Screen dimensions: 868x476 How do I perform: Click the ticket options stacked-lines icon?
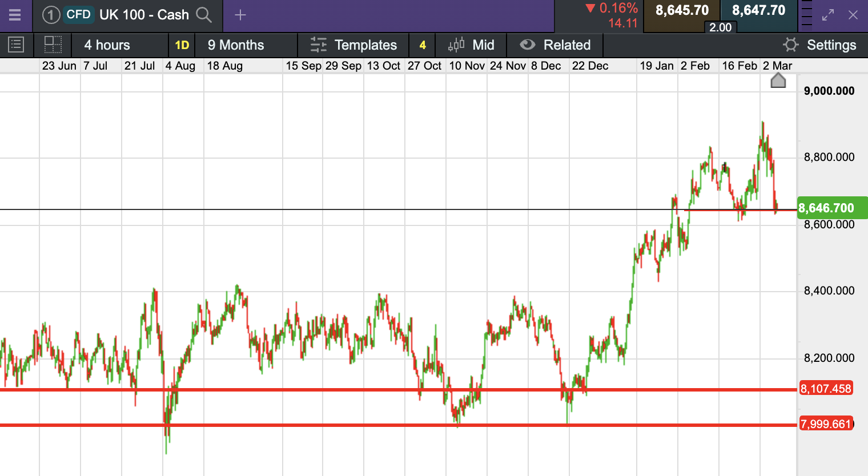(806, 14)
